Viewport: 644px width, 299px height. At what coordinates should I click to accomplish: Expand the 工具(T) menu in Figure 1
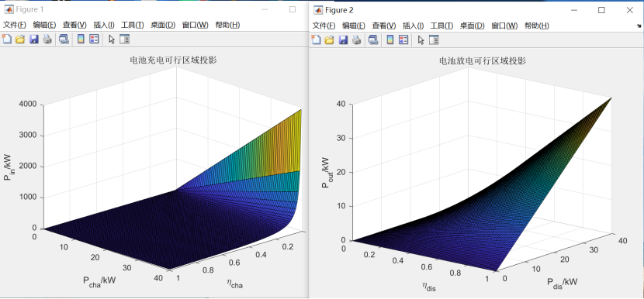(132, 25)
